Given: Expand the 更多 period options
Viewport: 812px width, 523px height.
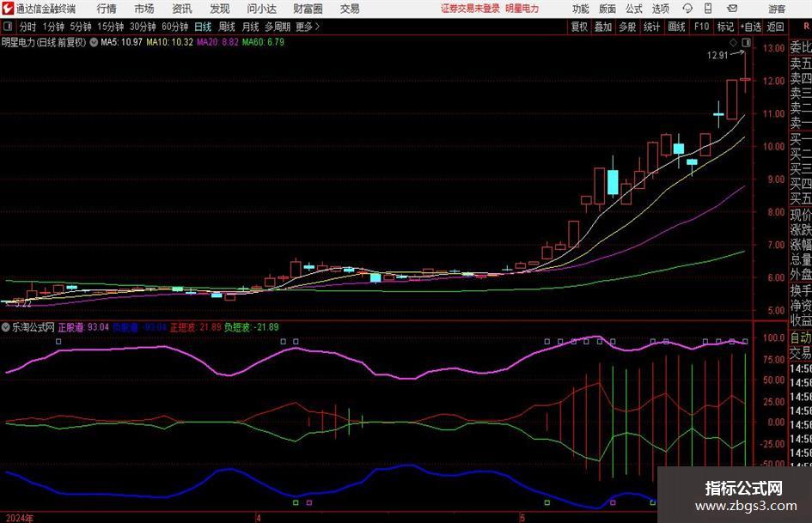Looking at the screenshot, I should tap(308, 27).
